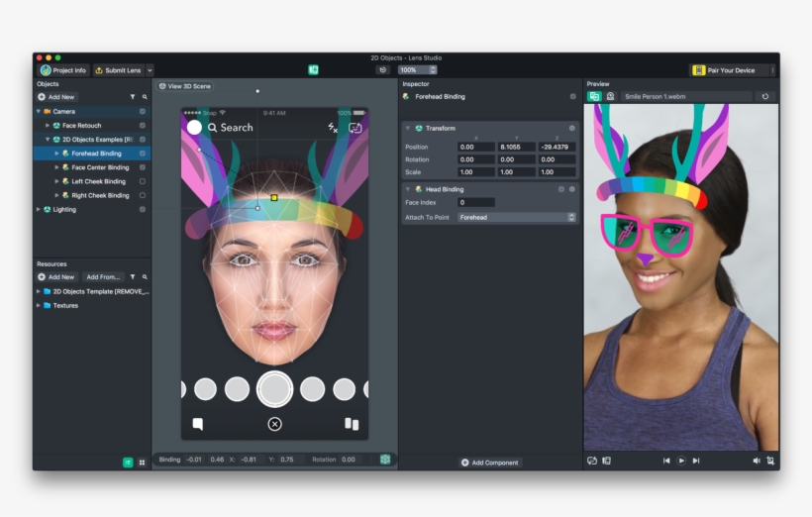Click the green Preview mode icon
The image size is (812, 517).
(594, 96)
